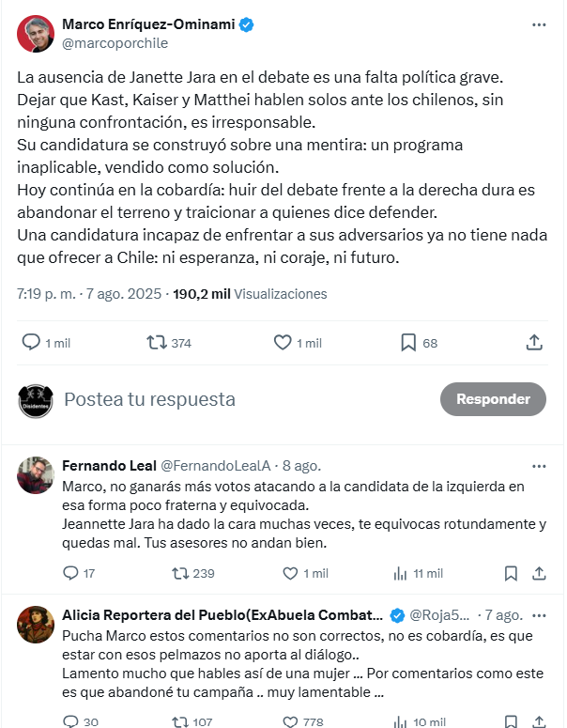The image size is (567, 728).
Task: Reply to Marco Enríquez-Ominami's main post
Action: (x=31, y=343)
